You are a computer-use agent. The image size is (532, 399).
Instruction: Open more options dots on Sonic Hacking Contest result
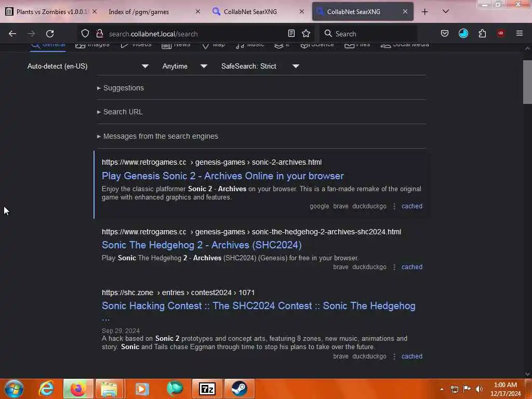[394, 356]
